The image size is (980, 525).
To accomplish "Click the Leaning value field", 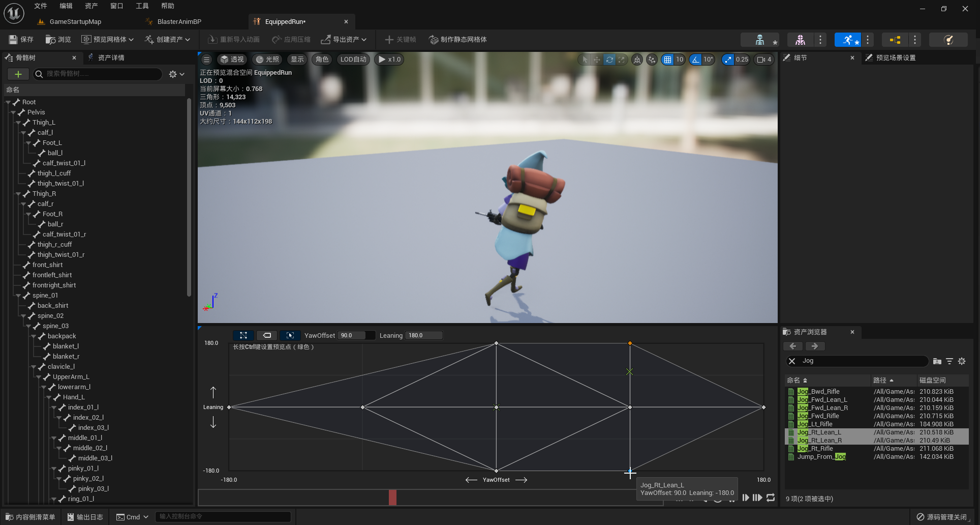I will (x=423, y=335).
